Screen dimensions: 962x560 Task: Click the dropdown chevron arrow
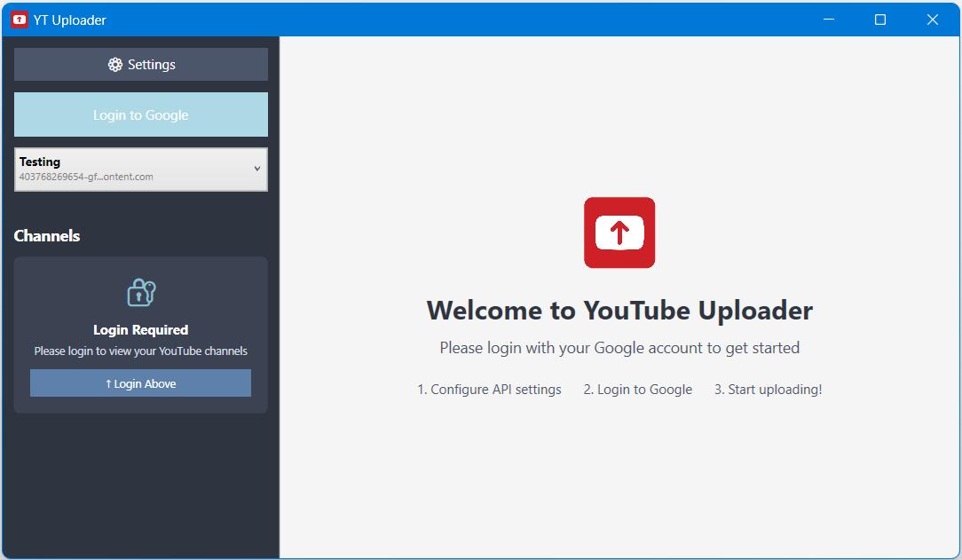click(x=257, y=169)
